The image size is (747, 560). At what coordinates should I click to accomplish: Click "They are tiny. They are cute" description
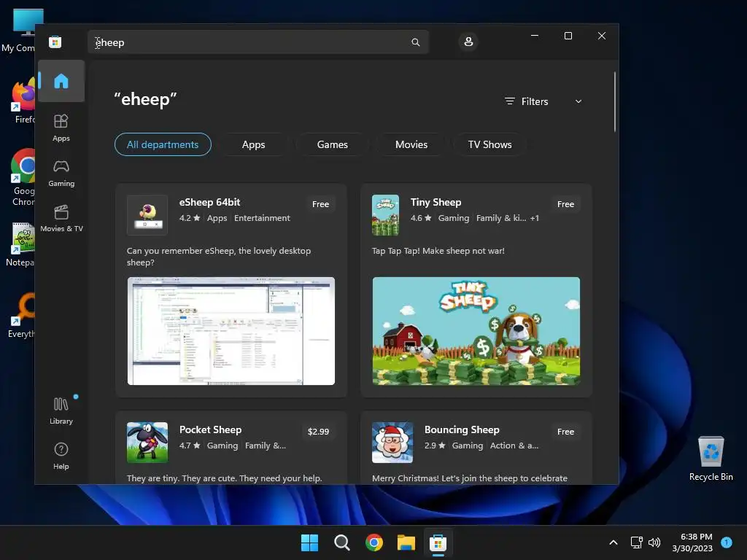tap(225, 478)
